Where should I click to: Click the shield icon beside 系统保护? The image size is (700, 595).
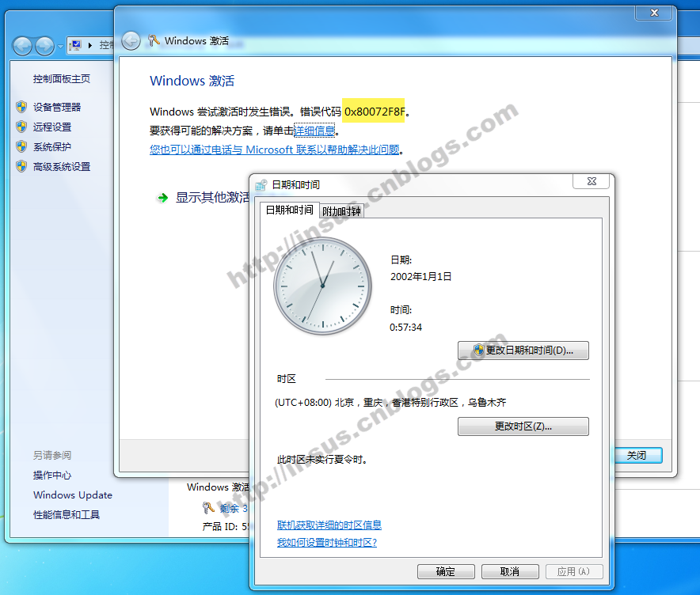[21, 146]
